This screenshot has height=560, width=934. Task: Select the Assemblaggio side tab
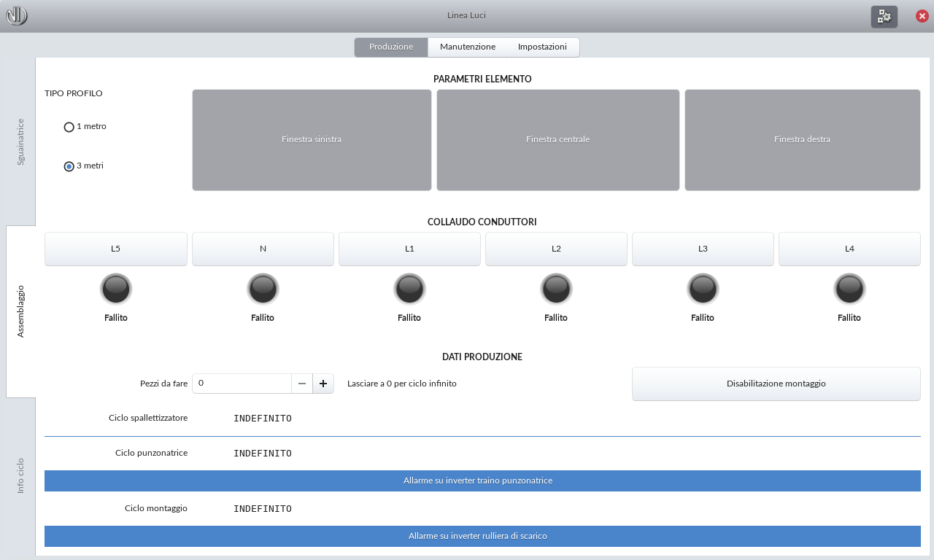click(20, 311)
